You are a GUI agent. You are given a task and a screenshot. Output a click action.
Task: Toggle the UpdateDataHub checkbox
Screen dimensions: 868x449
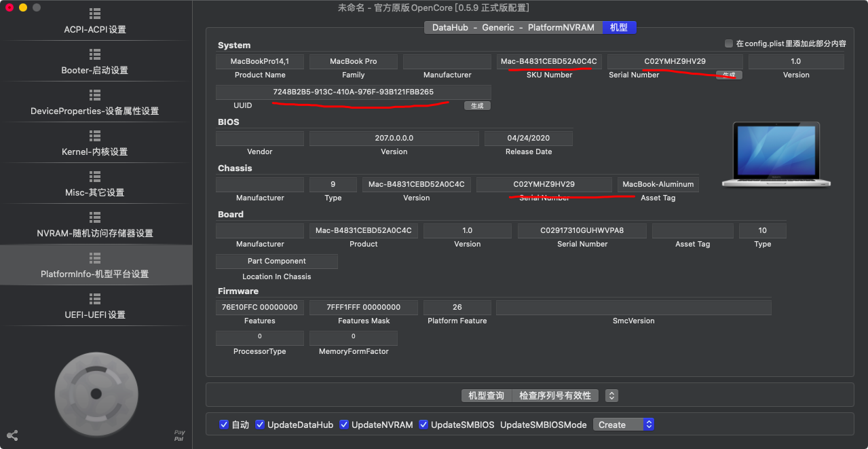pyautogui.click(x=260, y=425)
